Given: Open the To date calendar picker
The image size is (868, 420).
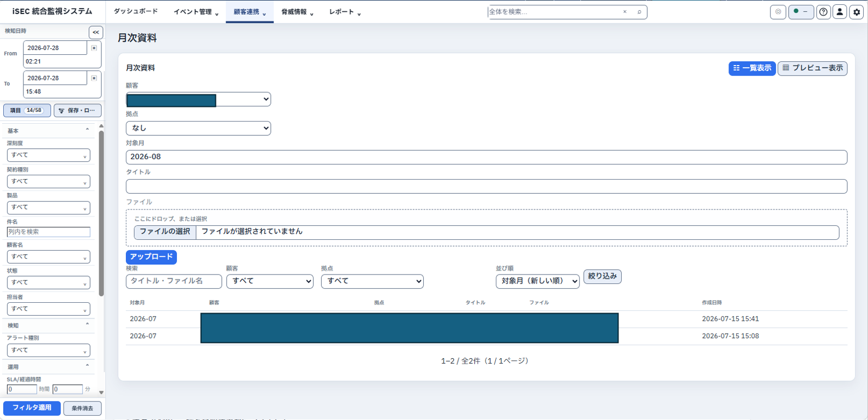Looking at the screenshot, I should 94,78.
